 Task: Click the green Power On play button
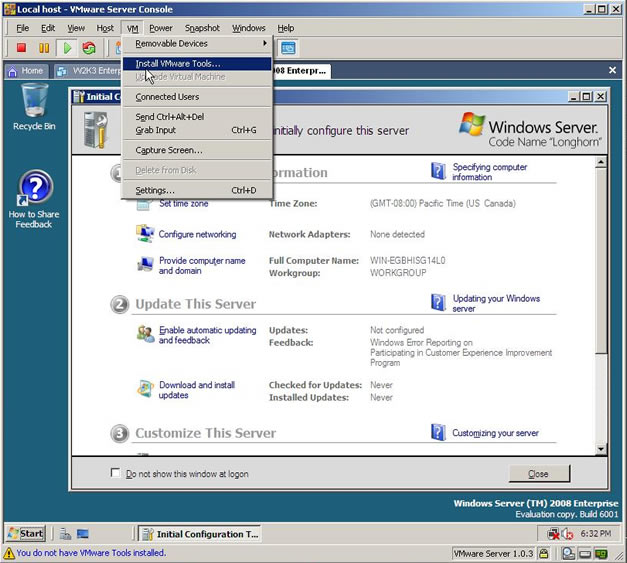tap(67, 48)
